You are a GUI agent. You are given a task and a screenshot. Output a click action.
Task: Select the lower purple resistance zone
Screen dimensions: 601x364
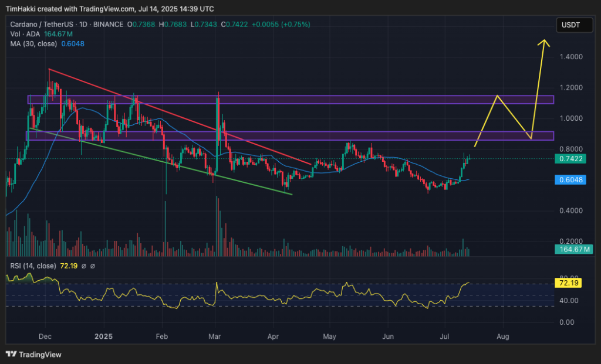pos(293,136)
